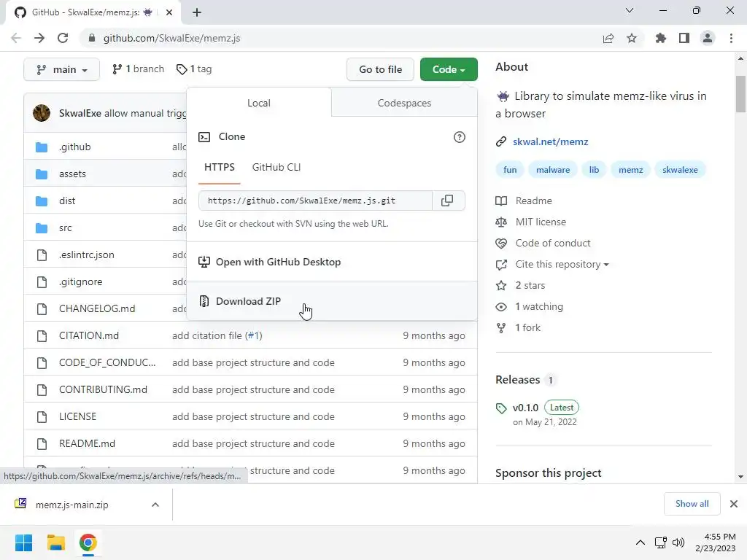Open the src folder
Viewport: 747px width, 560px height.
(65, 227)
